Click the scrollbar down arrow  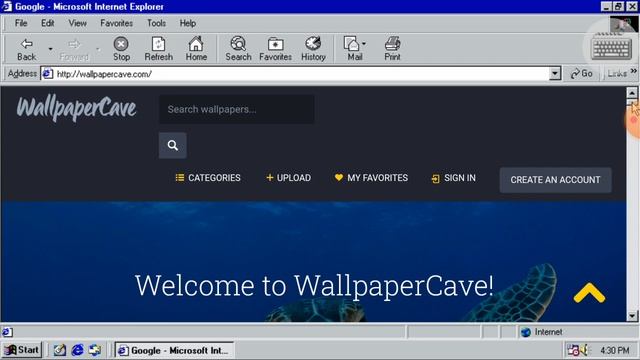[632, 316]
